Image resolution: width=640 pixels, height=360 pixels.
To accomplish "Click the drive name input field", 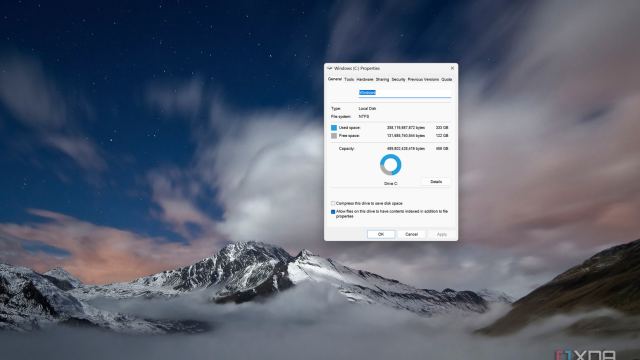I will coord(405,93).
